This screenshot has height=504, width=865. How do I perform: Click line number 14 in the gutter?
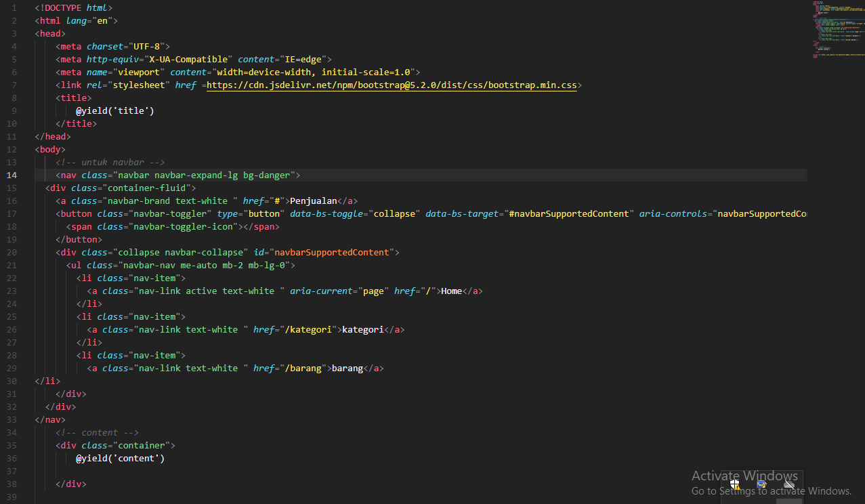(11, 175)
